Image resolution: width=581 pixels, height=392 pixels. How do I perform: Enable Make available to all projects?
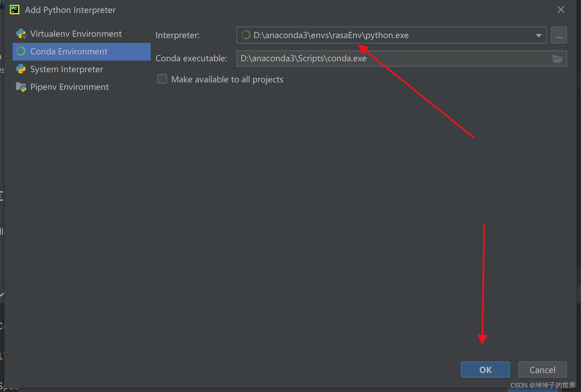tap(162, 79)
